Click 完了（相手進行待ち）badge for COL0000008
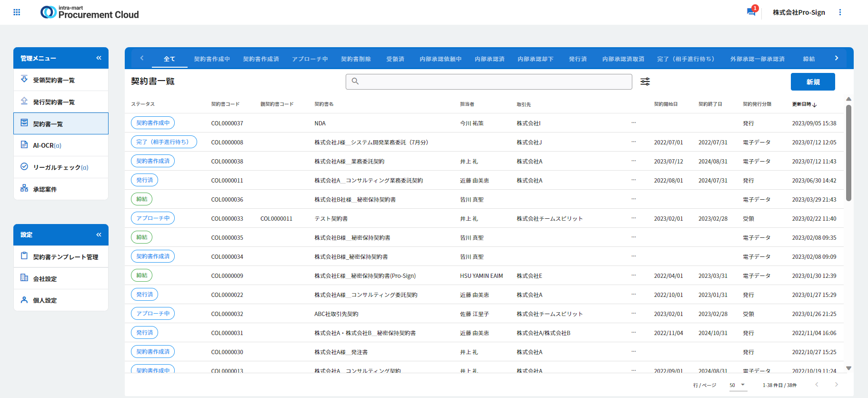Screen dimensions: 868x398 coord(164,142)
